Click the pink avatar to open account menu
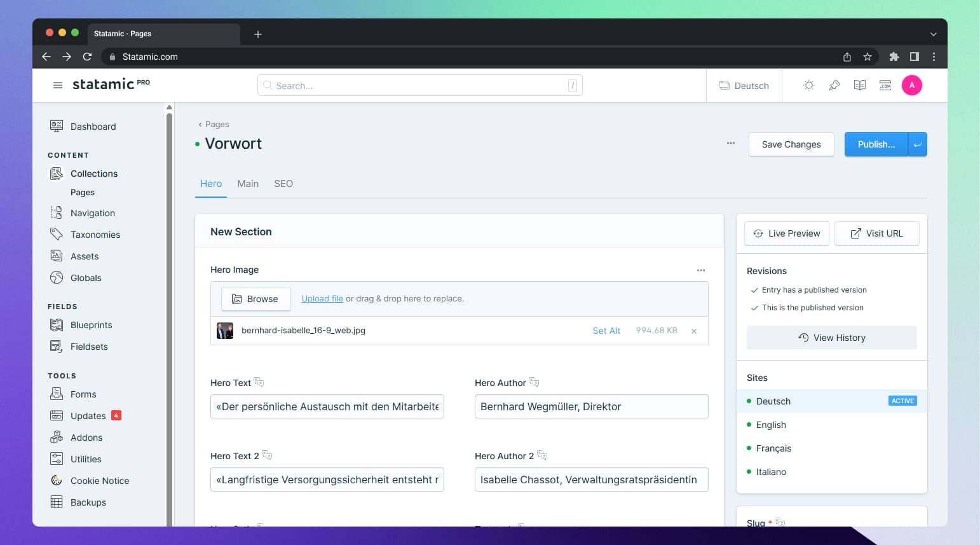980x545 pixels. tap(912, 85)
